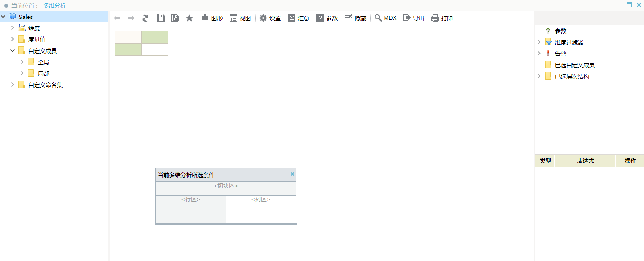Click the 隐藏 hide button
Image resolution: width=644 pixels, height=261 pixels.
click(355, 18)
